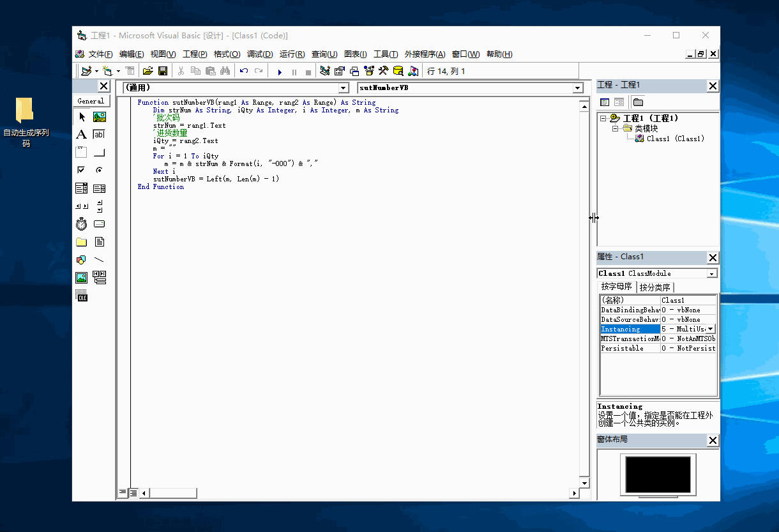The image size is (779, 532).
Task: Show the Toolbox via hammer-and-wrench icon
Action: [x=384, y=71]
